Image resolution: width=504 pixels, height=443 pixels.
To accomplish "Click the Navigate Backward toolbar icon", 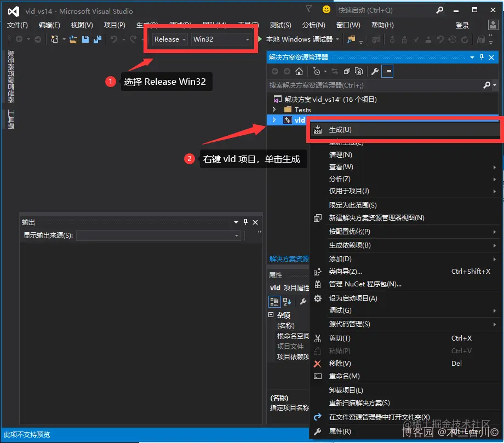I will [x=19, y=39].
